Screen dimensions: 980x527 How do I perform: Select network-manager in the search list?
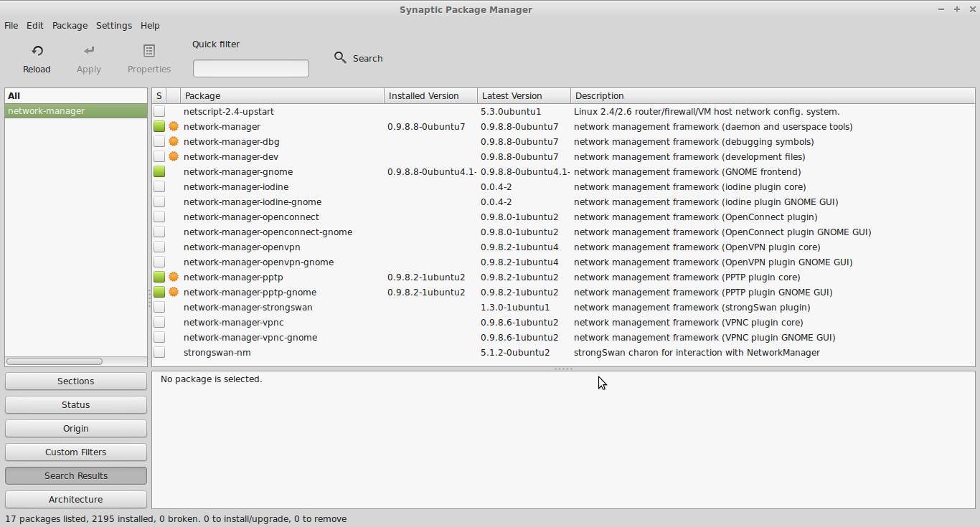tap(76, 110)
